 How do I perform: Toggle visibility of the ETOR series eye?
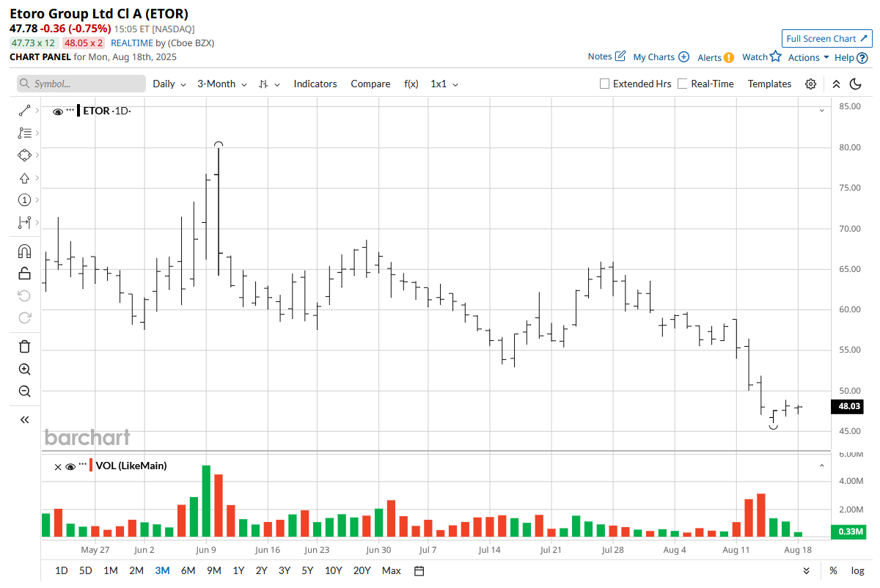pyautogui.click(x=58, y=111)
